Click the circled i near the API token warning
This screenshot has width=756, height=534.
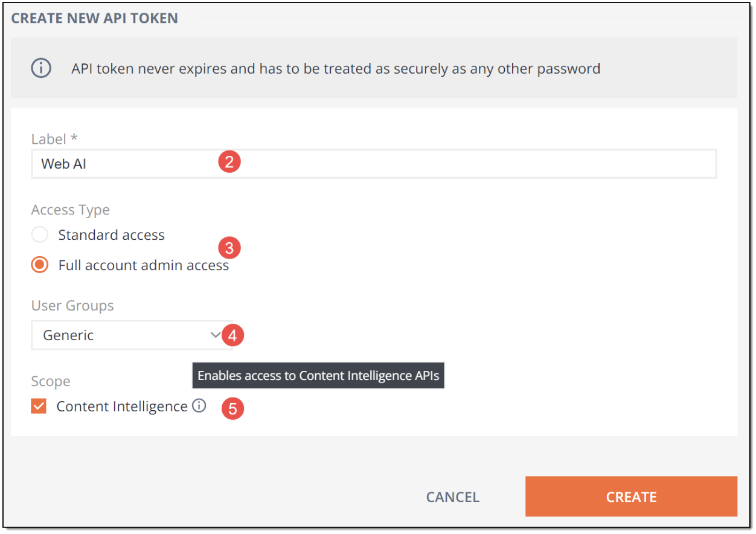point(41,68)
